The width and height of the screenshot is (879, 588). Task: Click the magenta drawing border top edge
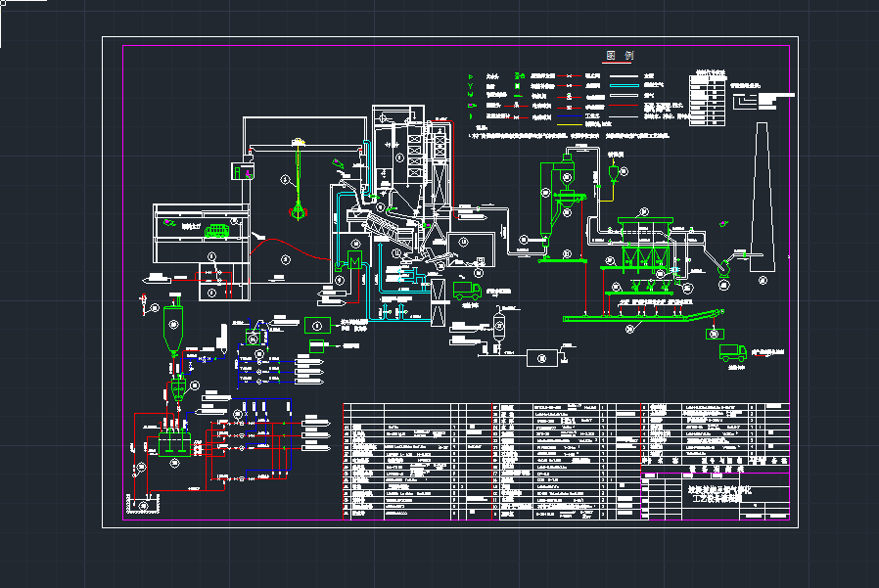click(450, 46)
